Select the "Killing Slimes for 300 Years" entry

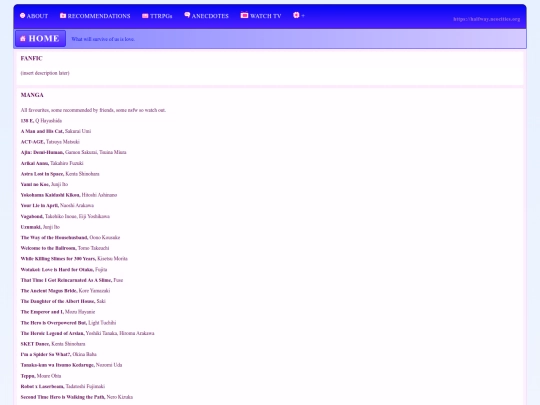pyautogui.click(x=74, y=259)
